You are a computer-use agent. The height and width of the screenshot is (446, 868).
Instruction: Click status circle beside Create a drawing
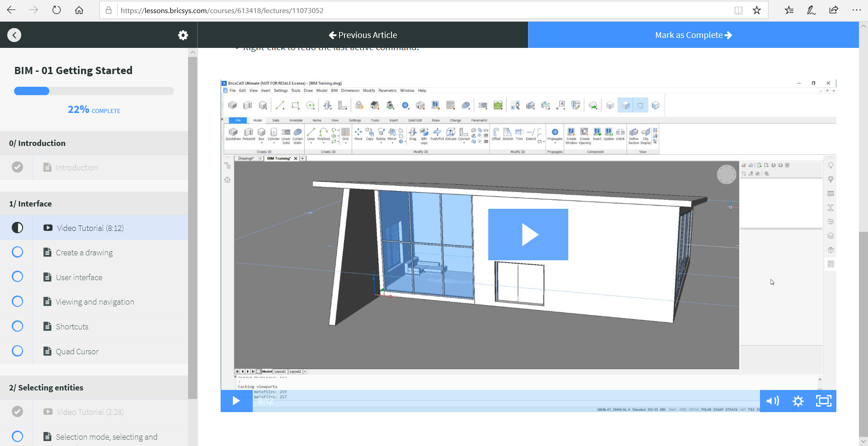coord(17,252)
